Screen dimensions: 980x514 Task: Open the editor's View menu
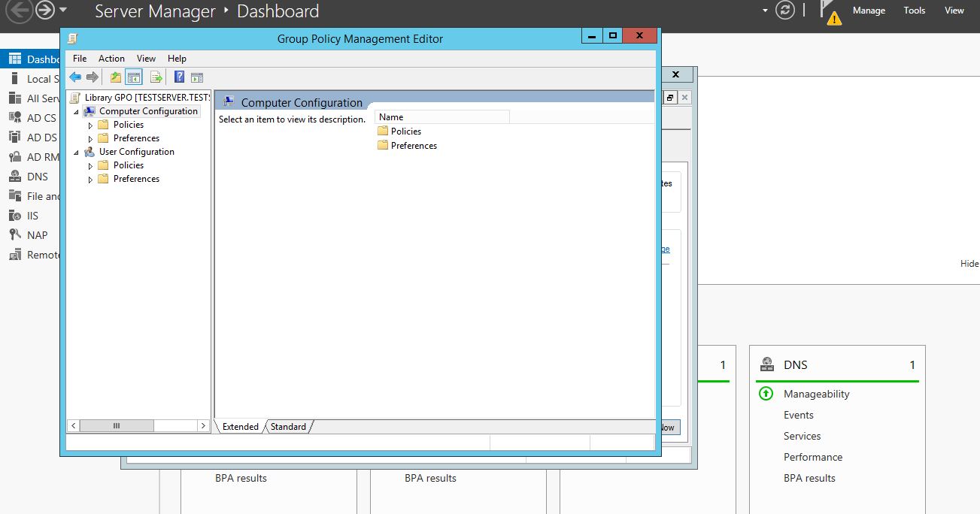point(147,58)
